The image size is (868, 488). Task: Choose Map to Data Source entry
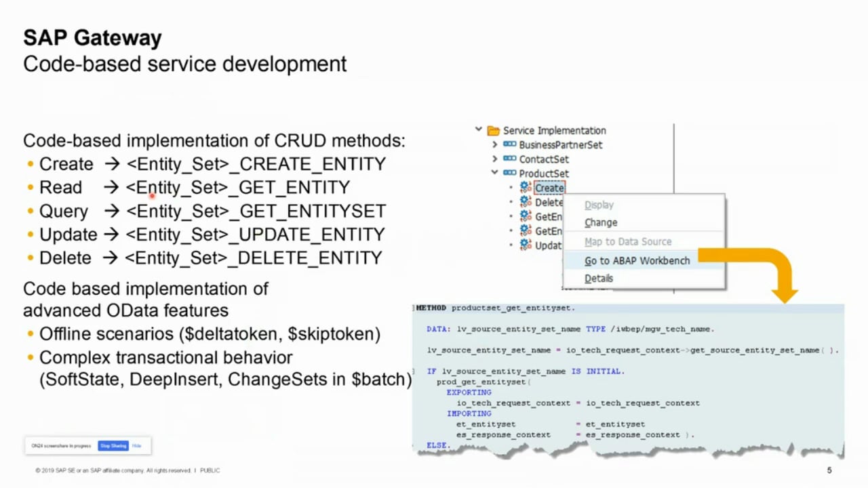pyautogui.click(x=628, y=241)
